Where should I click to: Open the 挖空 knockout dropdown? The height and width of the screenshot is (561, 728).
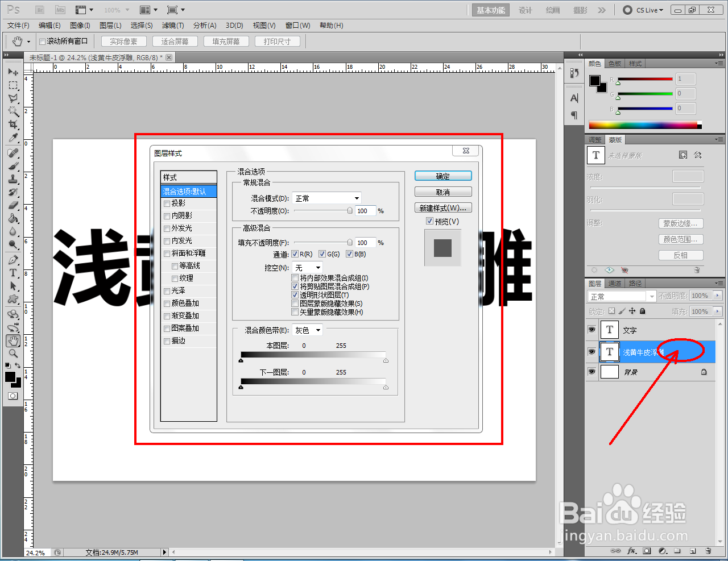[307, 268]
